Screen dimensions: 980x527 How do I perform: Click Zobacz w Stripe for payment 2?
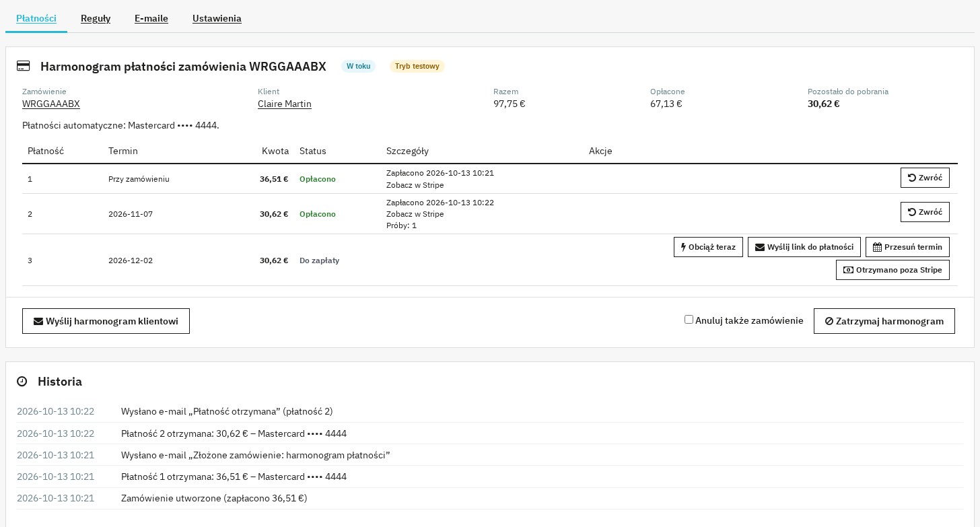coord(415,214)
